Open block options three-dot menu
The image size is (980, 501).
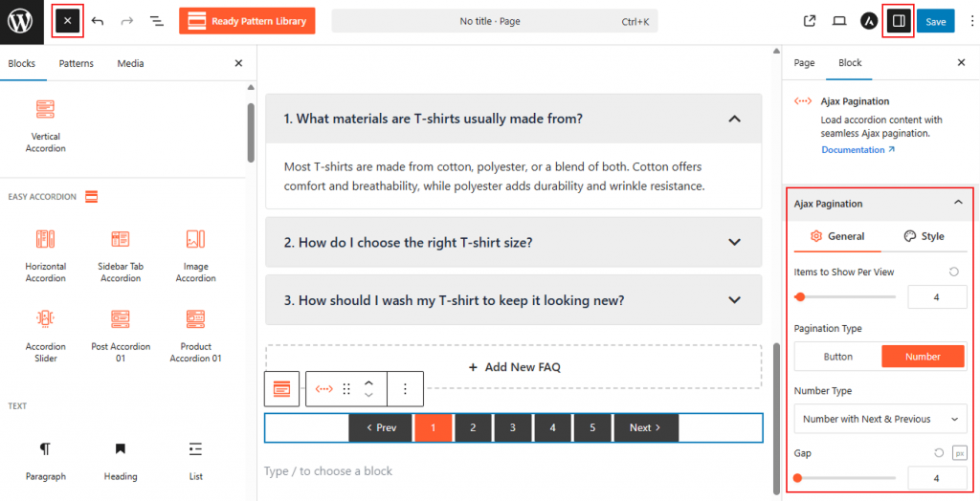[x=405, y=389]
